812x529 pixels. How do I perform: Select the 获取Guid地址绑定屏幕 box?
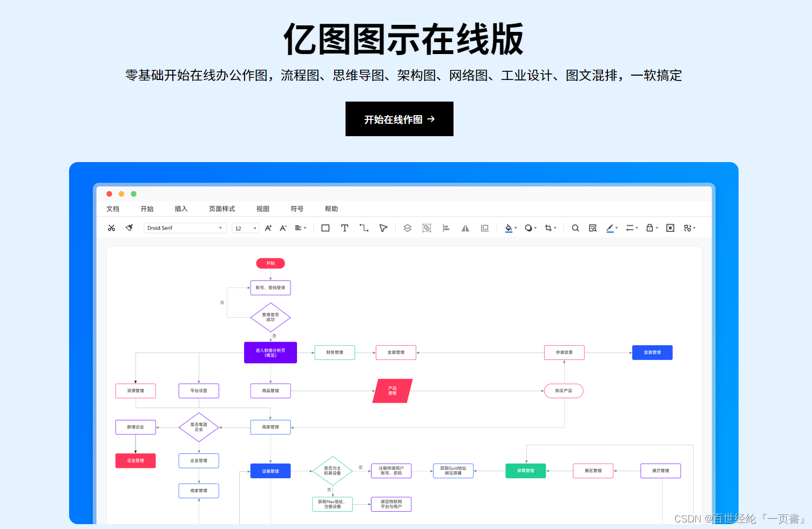pyautogui.click(x=453, y=471)
